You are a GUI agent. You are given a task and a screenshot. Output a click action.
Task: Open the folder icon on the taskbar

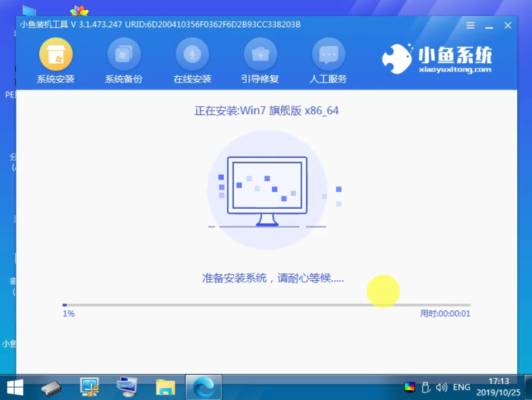165,387
